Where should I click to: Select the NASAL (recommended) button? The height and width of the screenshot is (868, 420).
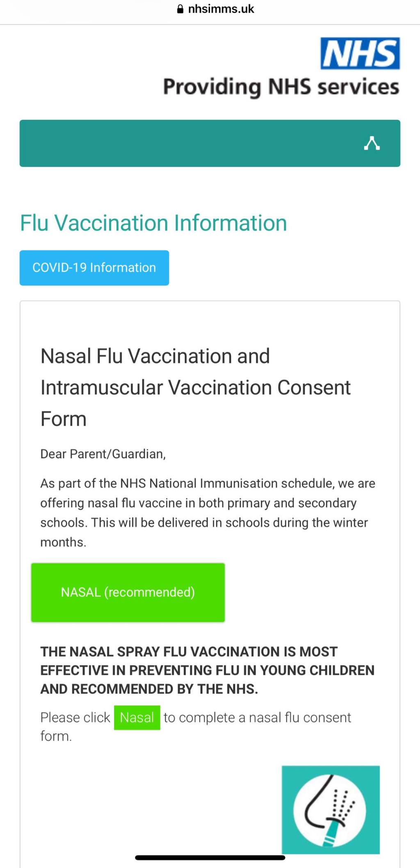click(128, 593)
